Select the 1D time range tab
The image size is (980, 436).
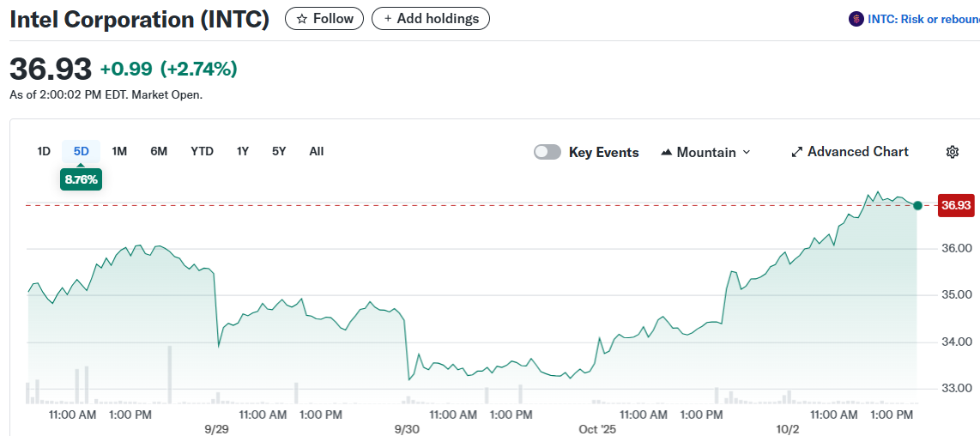coord(44,151)
